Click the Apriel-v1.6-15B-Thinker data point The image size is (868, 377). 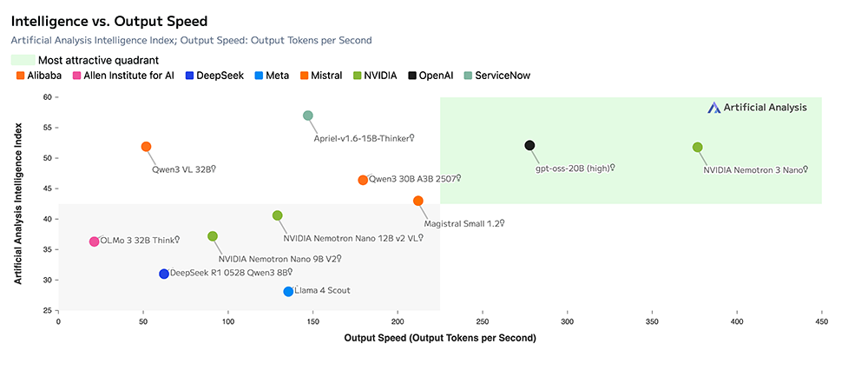(308, 116)
